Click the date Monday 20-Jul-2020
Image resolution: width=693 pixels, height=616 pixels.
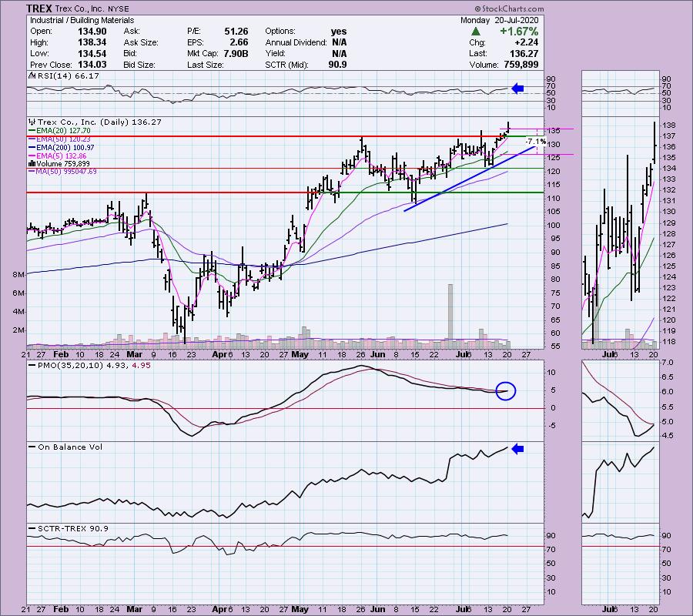[500, 20]
